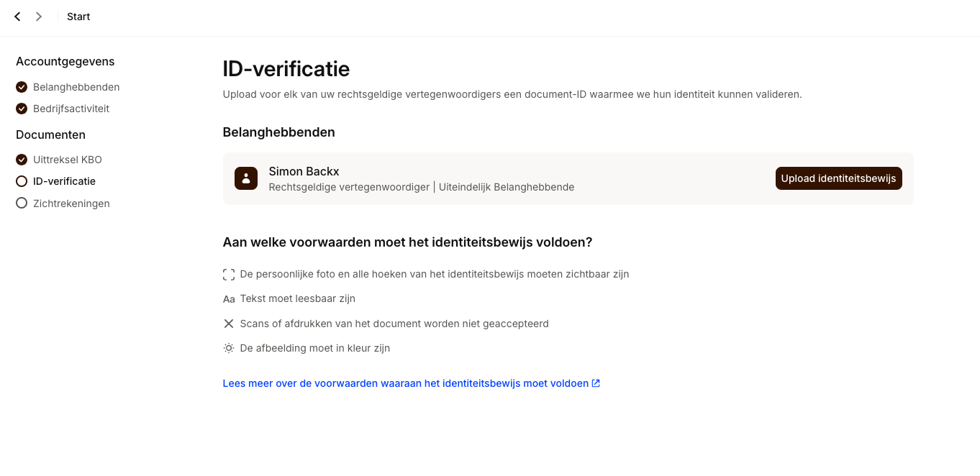Click the person avatar icon for Simon Backx
The image size is (980, 476).
pyautogui.click(x=246, y=178)
